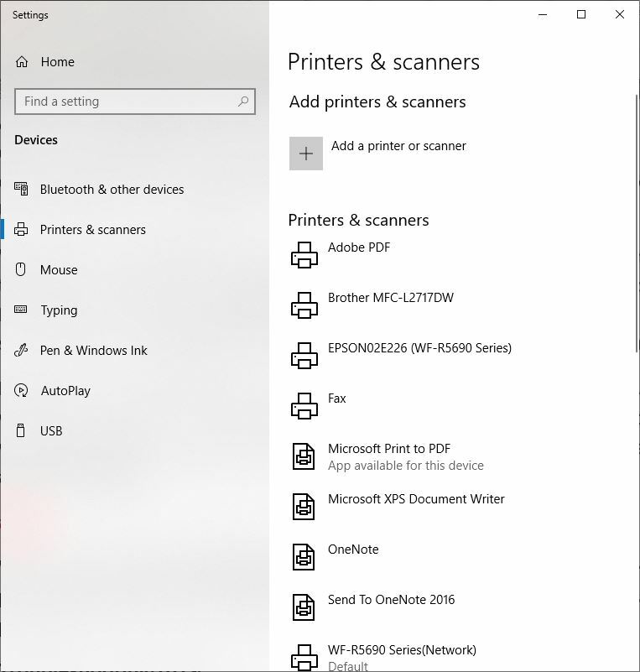Click the Pen & Windows Ink icon
The image size is (640, 672).
click(x=21, y=350)
